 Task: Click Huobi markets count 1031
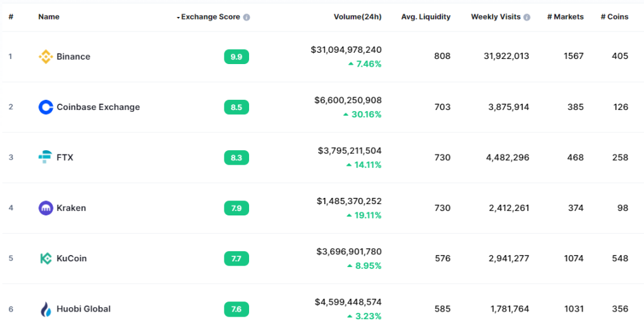click(574, 309)
